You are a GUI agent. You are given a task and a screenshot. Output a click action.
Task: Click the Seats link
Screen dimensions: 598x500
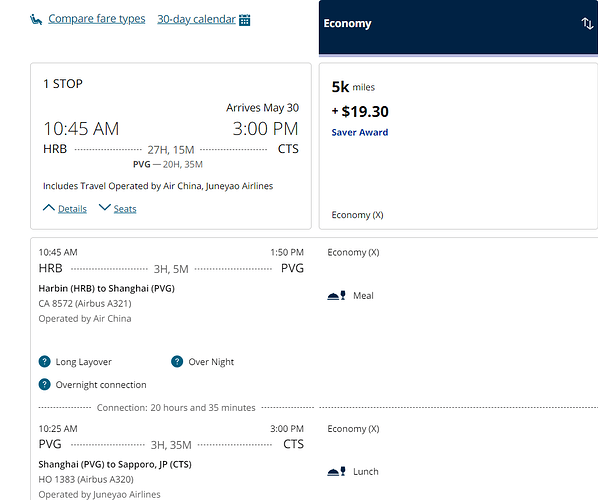pos(125,209)
